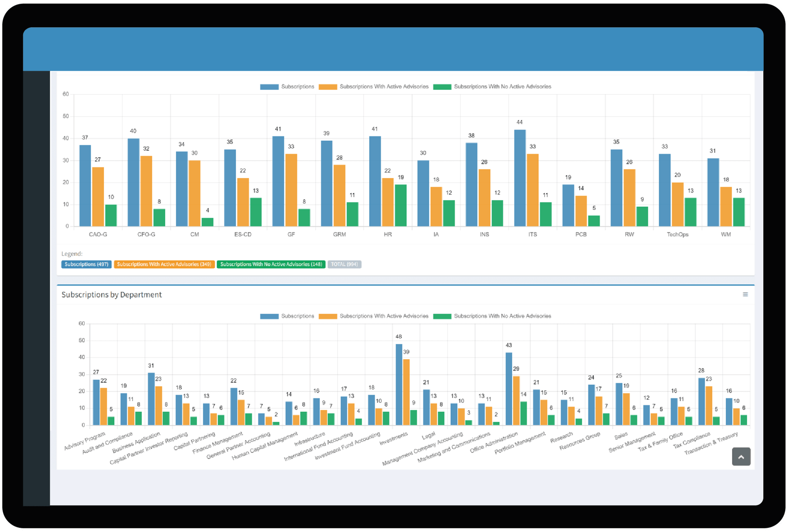The image size is (788, 532).
Task: Toggle Subscriptions series in top chart legend
Action: pyautogui.click(x=287, y=87)
